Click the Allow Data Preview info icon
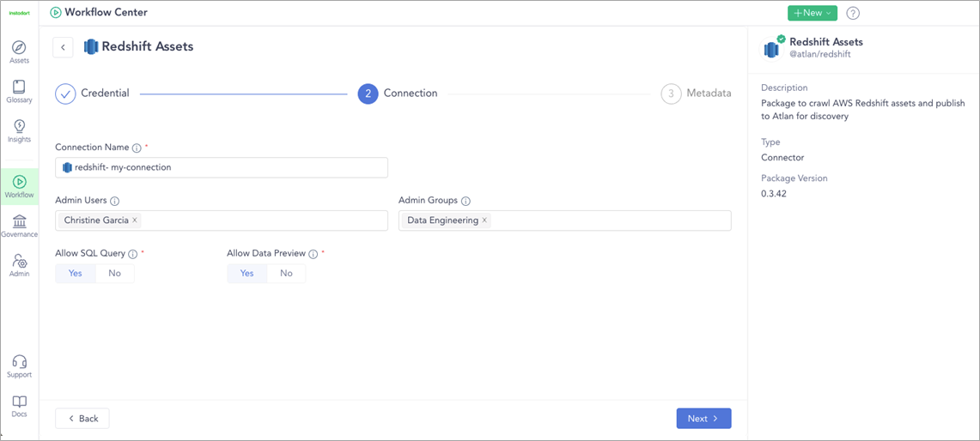980x441 pixels. point(313,254)
